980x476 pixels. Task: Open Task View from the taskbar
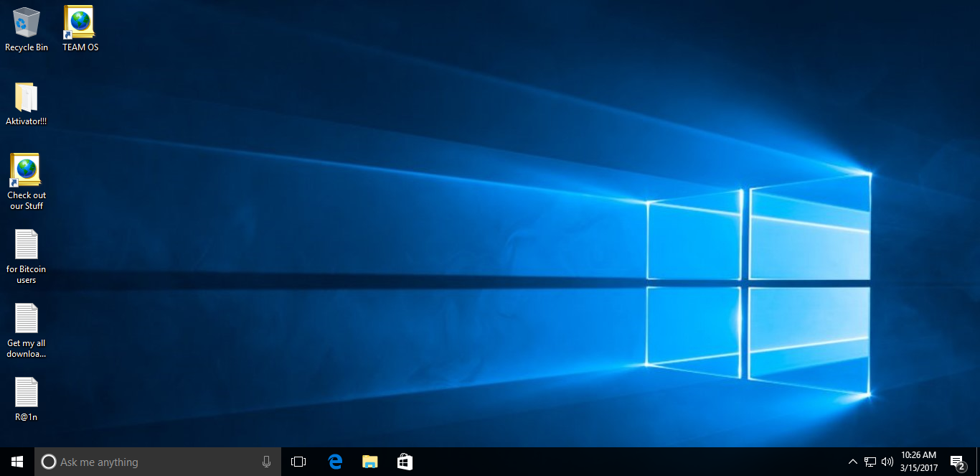[x=298, y=462]
